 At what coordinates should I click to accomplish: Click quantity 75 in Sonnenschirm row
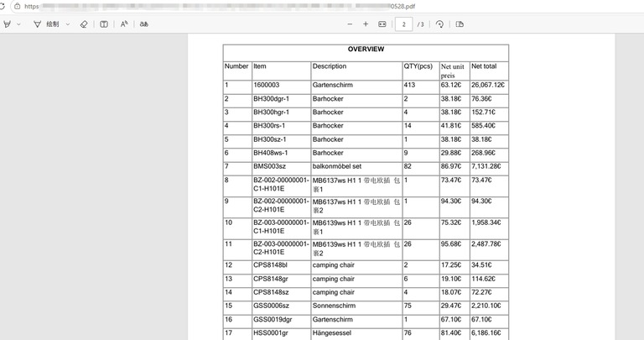(x=408, y=306)
